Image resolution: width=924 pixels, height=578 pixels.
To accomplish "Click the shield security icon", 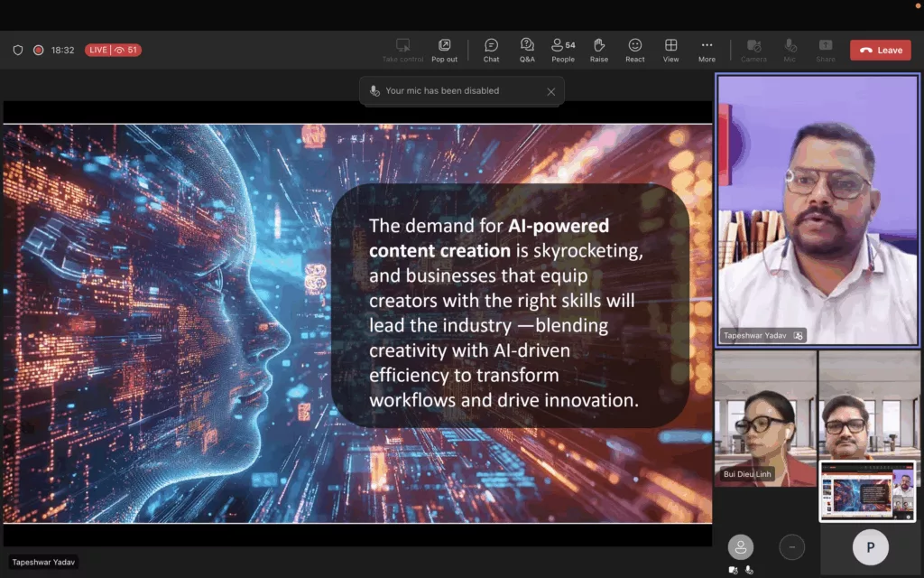I will [x=18, y=51].
